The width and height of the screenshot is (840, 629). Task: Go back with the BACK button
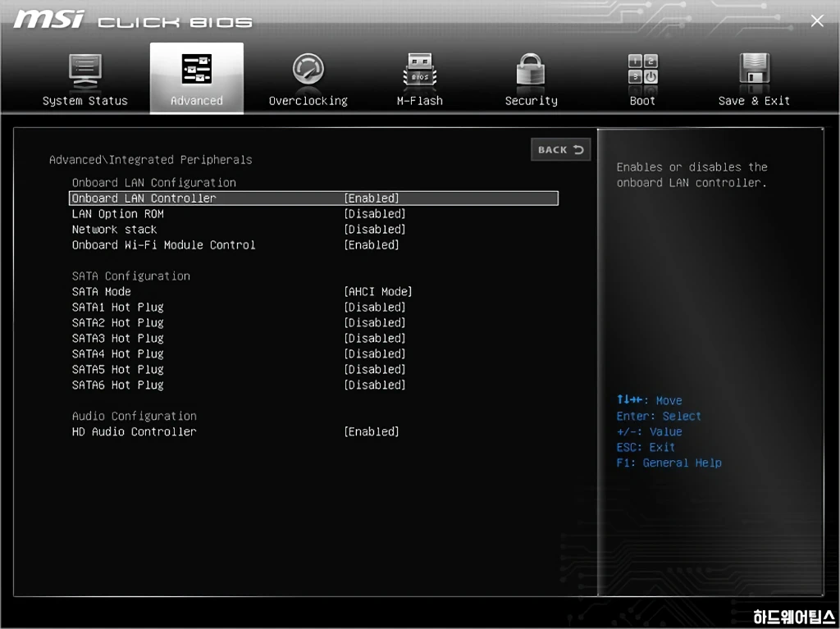pyautogui.click(x=561, y=149)
